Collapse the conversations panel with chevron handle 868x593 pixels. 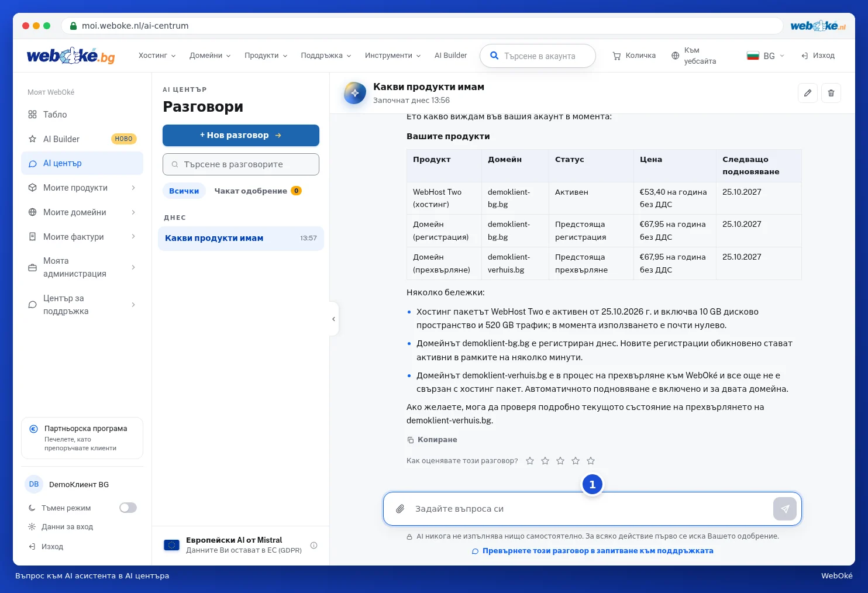tap(333, 319)
